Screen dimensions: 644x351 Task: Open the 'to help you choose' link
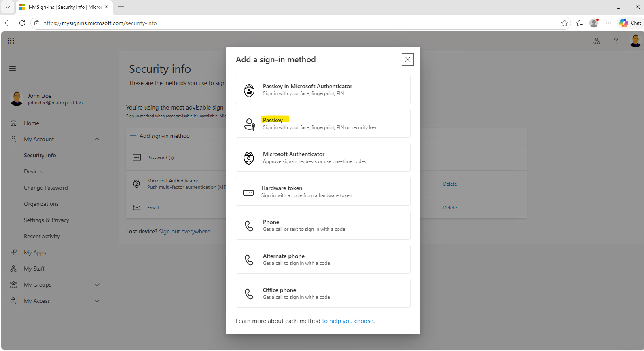pyautogui.click(x=348, y=321)
